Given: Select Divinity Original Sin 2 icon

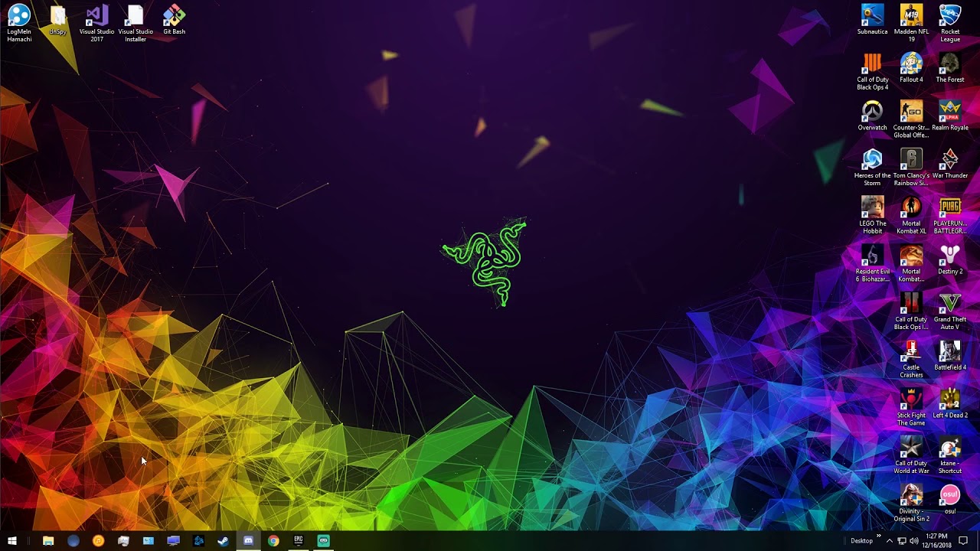Looking at the screenshot, I should (x=911, y=504).
